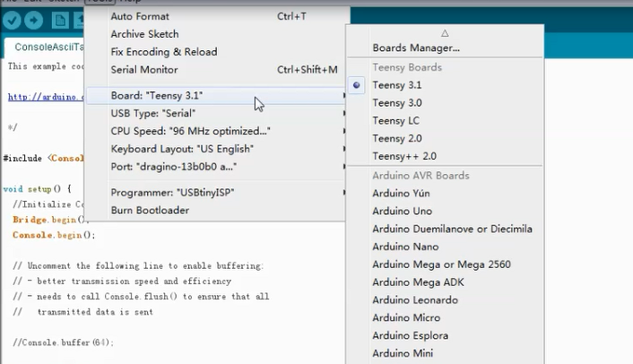Screen dimensions: 633x364
Task: Click the "Uncomment the following line" comment
Action: 138,266
